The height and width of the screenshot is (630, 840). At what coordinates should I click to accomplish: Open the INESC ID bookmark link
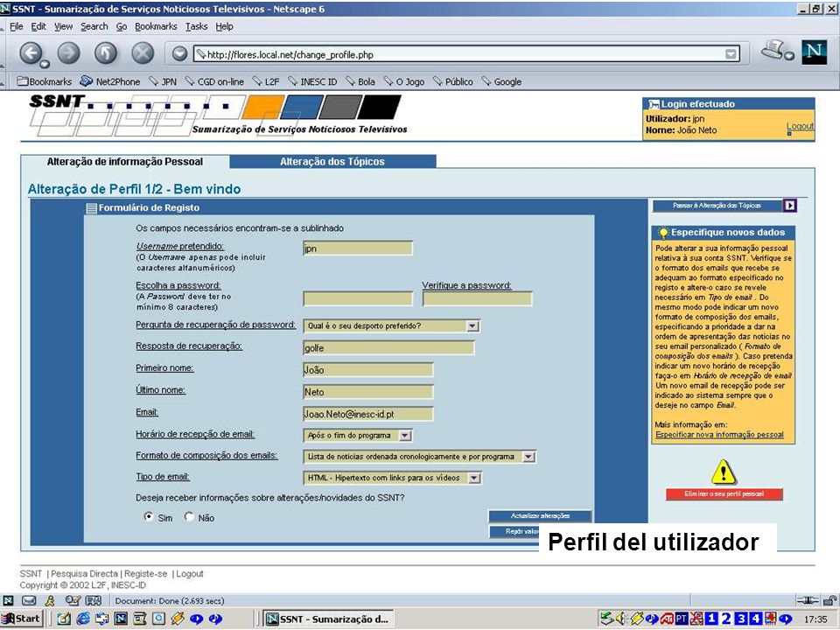(313, 81)
